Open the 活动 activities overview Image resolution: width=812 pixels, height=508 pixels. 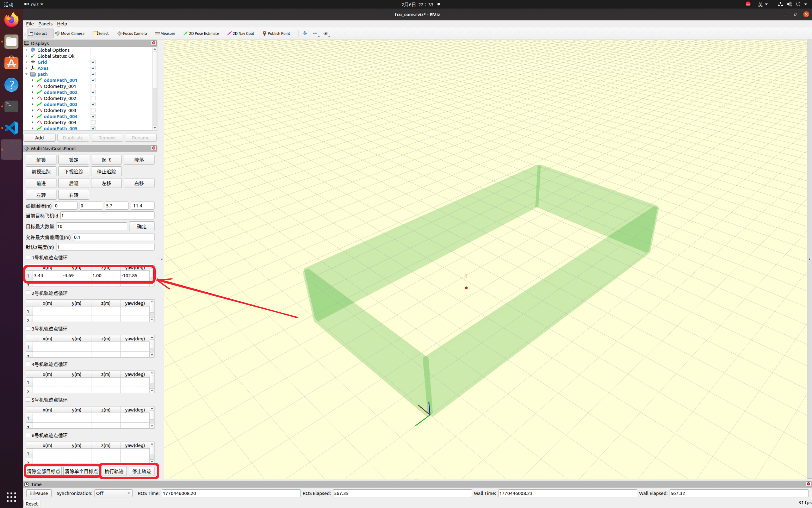8,4
